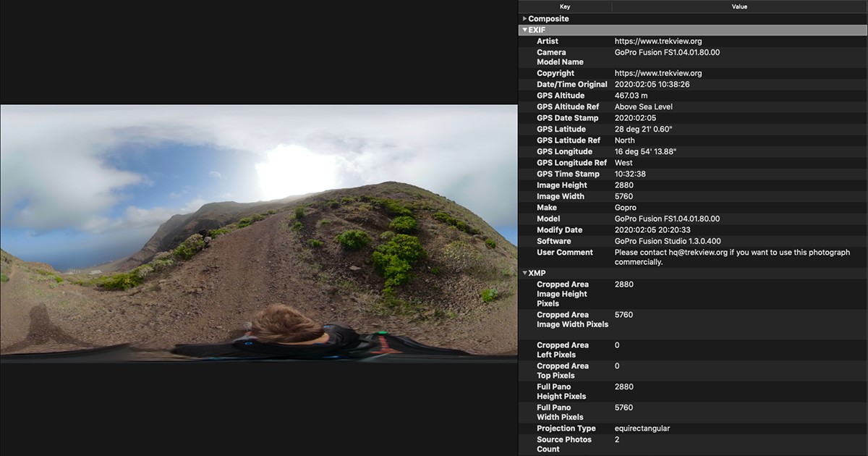The height and width of the screenshot is (456, 868).
Task: Collapse the XMP section triangle
Action: coord(524,274)
